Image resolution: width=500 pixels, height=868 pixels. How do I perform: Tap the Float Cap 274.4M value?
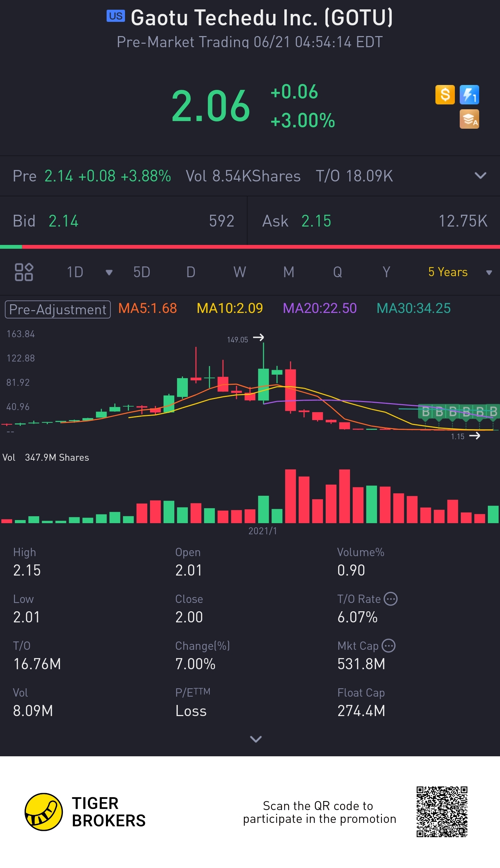pyautogui.click(x=361, y=711)
